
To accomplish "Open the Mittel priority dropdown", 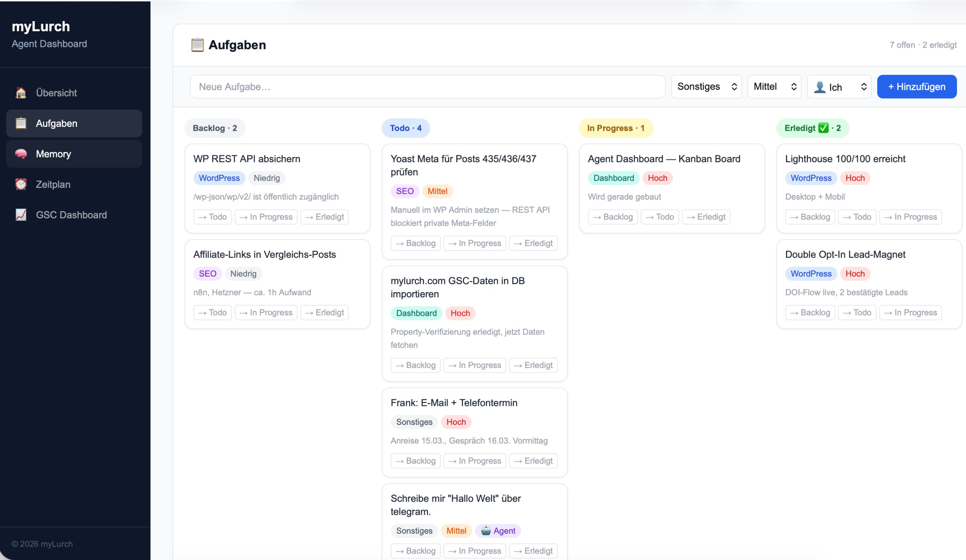I will [774, 87].
